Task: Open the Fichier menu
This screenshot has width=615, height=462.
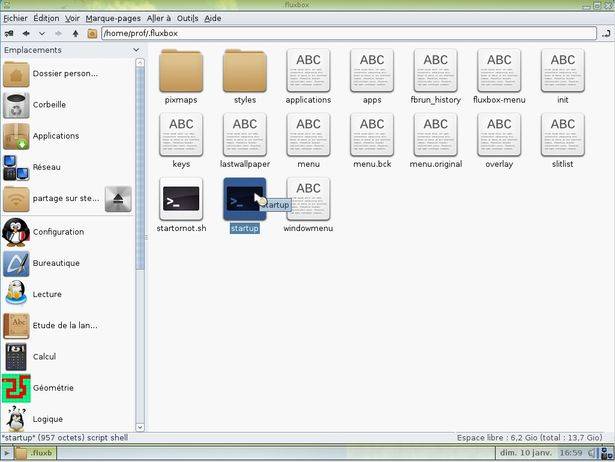Action: [x=15, y=18]
